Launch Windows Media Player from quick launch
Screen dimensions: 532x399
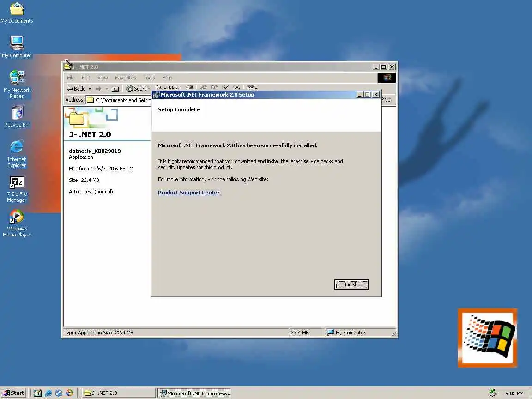click(x=69, y=393)
